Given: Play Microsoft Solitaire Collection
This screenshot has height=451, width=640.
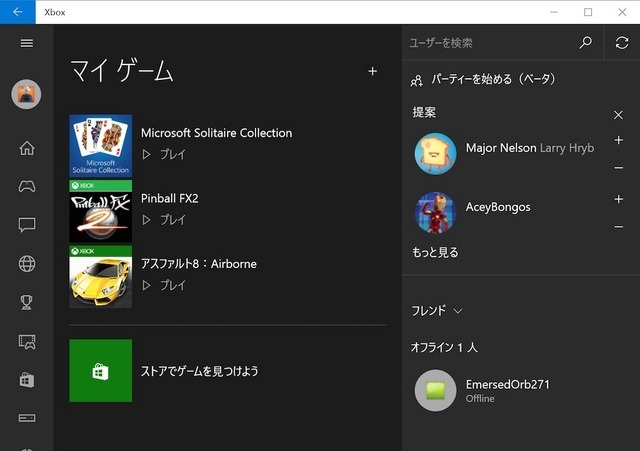Looking at the screenshot, I should [164, 154].
